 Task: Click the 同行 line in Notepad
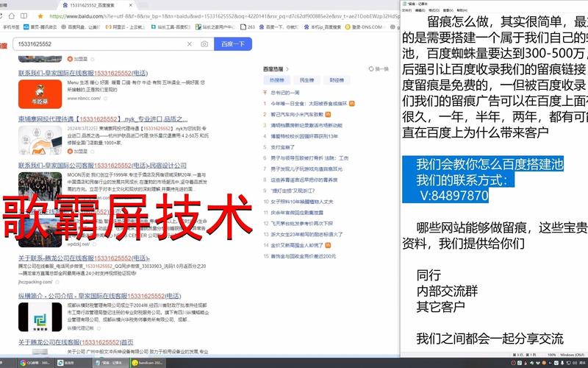coord(429,275)
